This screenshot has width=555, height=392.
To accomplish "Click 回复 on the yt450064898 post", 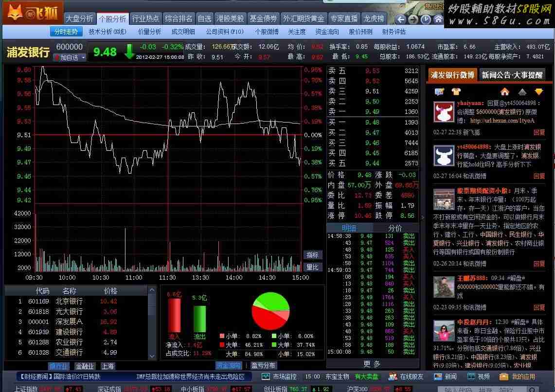I will [x=539, y=176].
